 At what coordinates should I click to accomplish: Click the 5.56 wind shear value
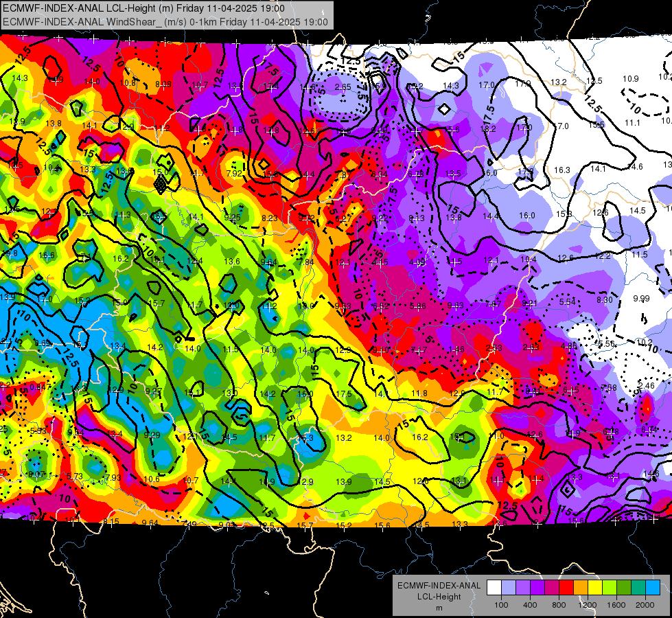pos(607,344)
